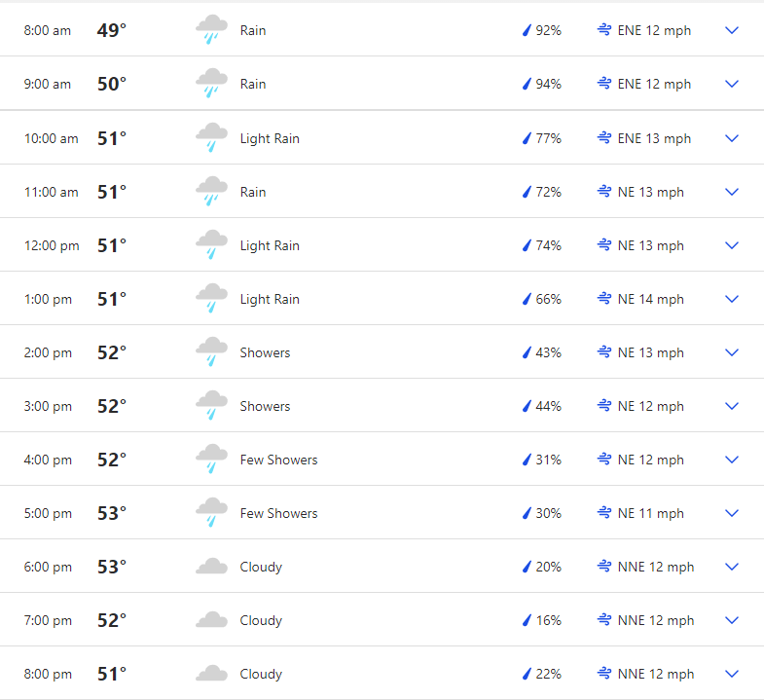Open details for 5:00 pm via chevron
Image resolution: width=764 pixels, height=700 pixels.
point(732,513)
